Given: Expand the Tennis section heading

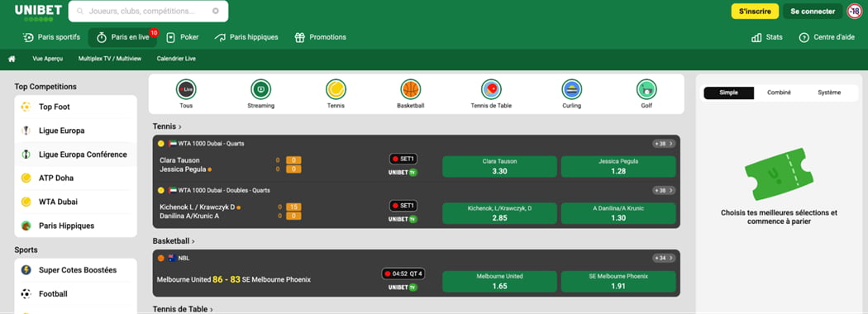Looking at the screenshot, I should coord(167,126).
